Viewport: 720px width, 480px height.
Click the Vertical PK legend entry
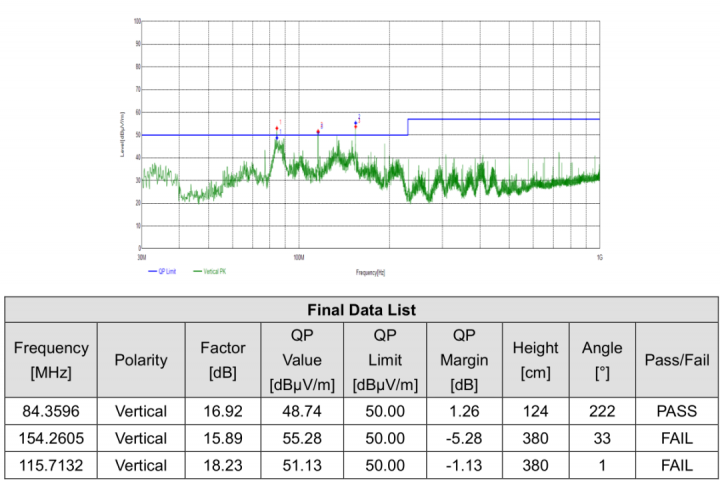(214, 271)
